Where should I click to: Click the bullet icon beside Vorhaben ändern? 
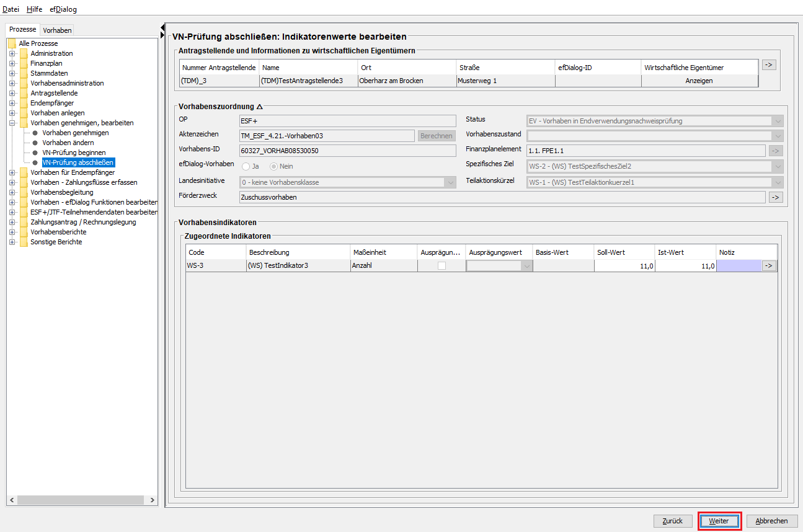pyautogui.click(x=35, y=143)
